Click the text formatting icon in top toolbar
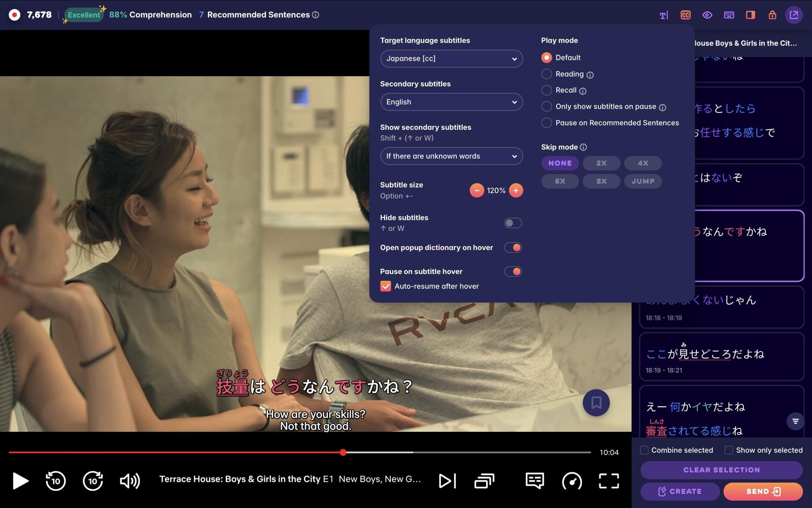This screenshot has width=812, height=508. (663, 15)
